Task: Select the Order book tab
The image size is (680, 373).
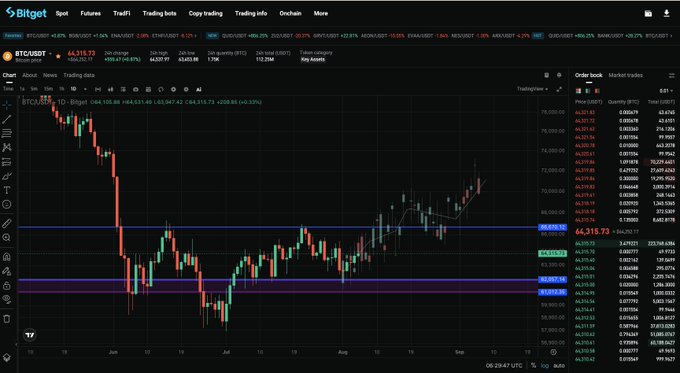Action: (588, 75)
